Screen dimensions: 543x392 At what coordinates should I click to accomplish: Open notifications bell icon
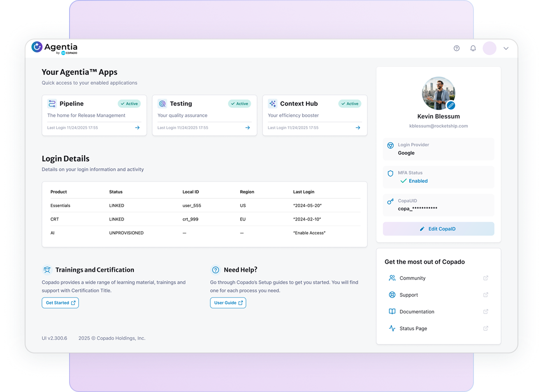coord(473,48)
